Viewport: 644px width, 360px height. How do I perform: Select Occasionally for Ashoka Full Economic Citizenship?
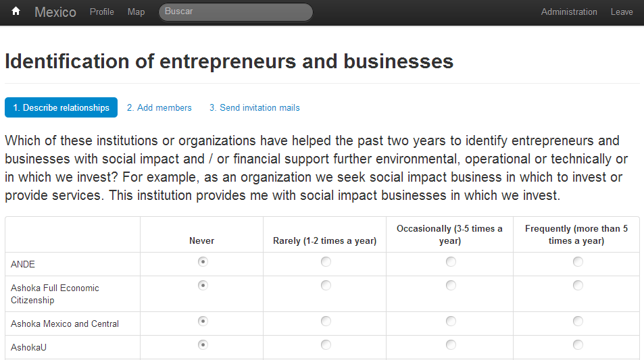click(451, 285)
